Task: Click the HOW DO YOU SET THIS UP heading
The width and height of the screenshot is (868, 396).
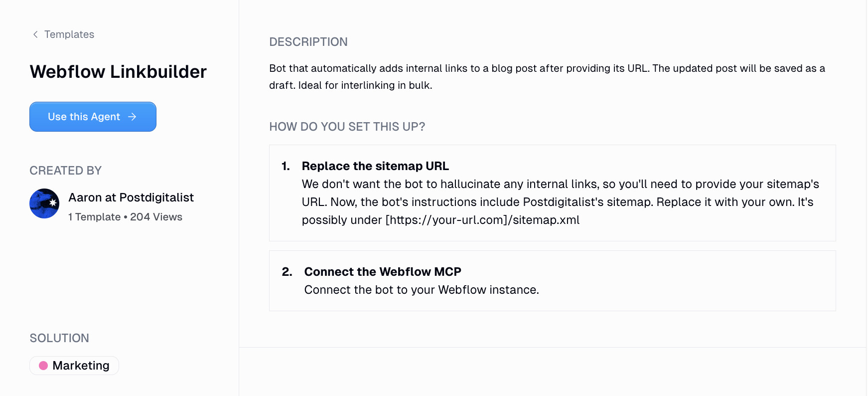Action: pos(347,127)
